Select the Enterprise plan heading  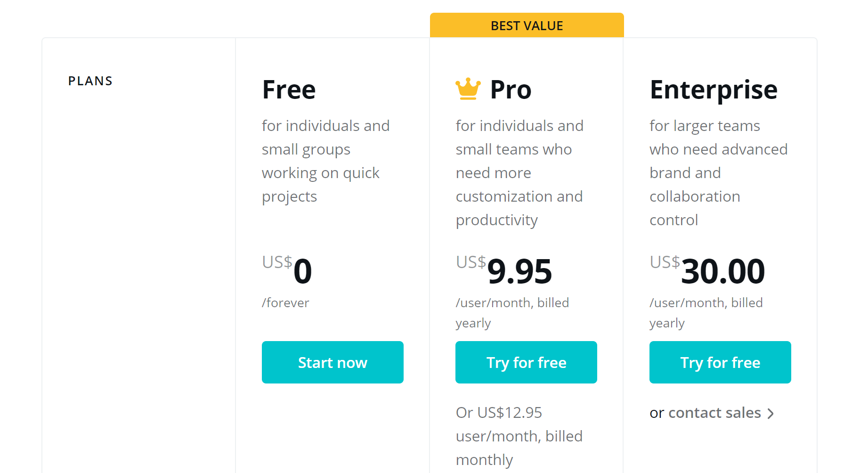(714, 89)
